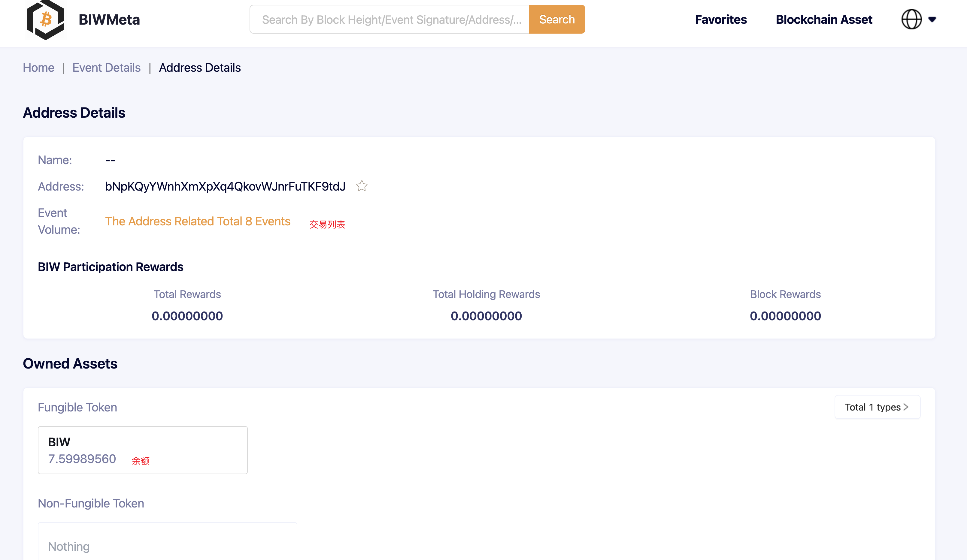This screenshot has height=560, width=967.
Task: Click the BIW balance 7.59989560
Action: click(x=82, y=459)
